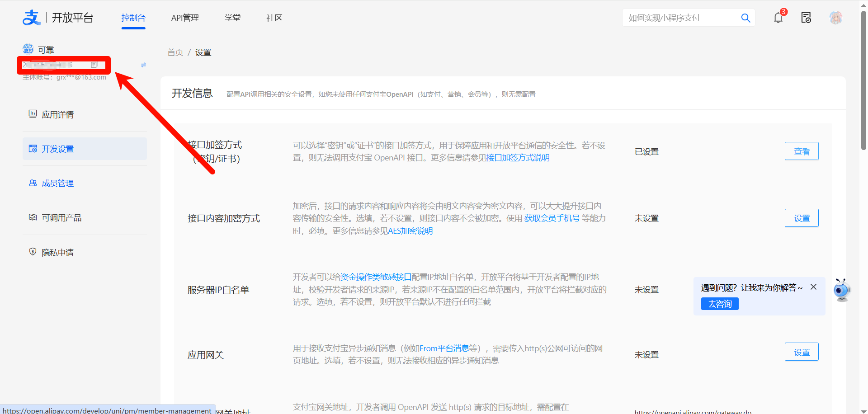Click the search magnifier icon

[x=745, y=18]
